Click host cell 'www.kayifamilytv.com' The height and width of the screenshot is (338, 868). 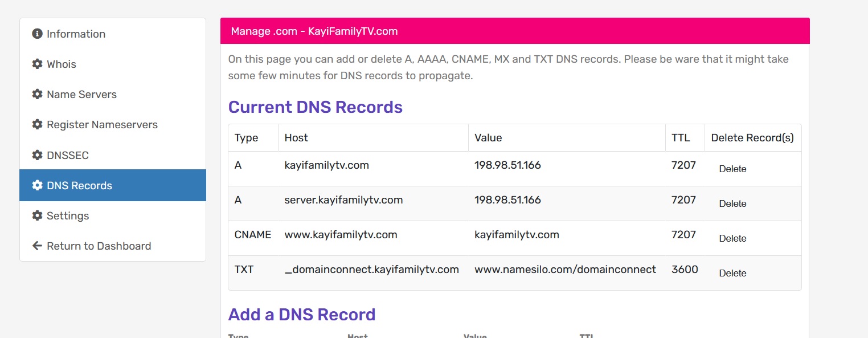341,235
